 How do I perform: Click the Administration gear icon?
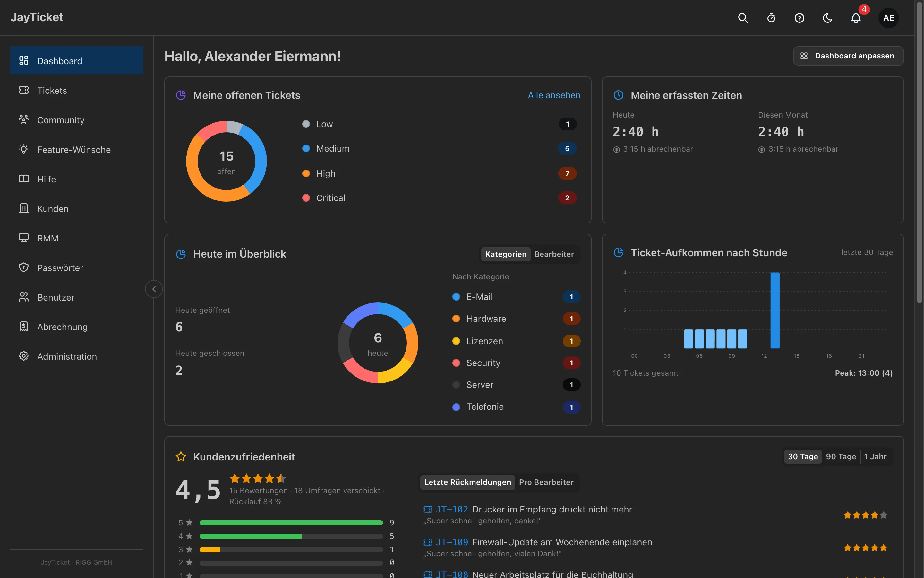pyautogui.click(x=24, y=356)
